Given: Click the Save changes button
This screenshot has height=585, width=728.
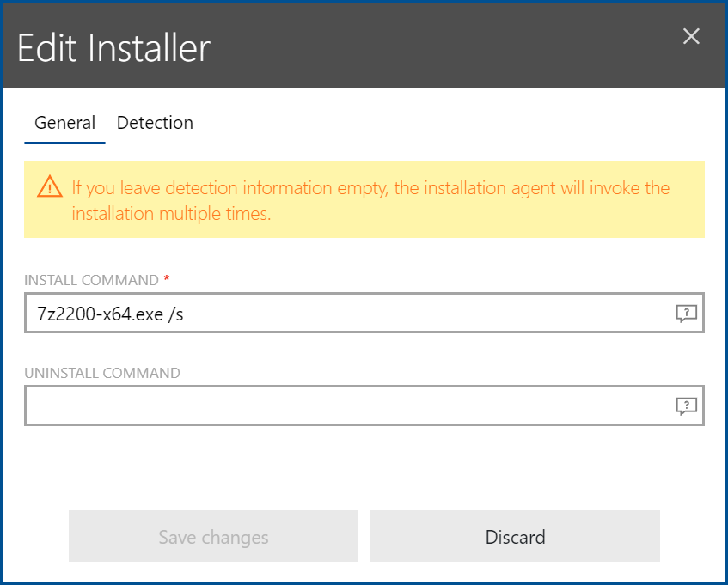Looking at the screenshot, I should [x=213, y=536].
